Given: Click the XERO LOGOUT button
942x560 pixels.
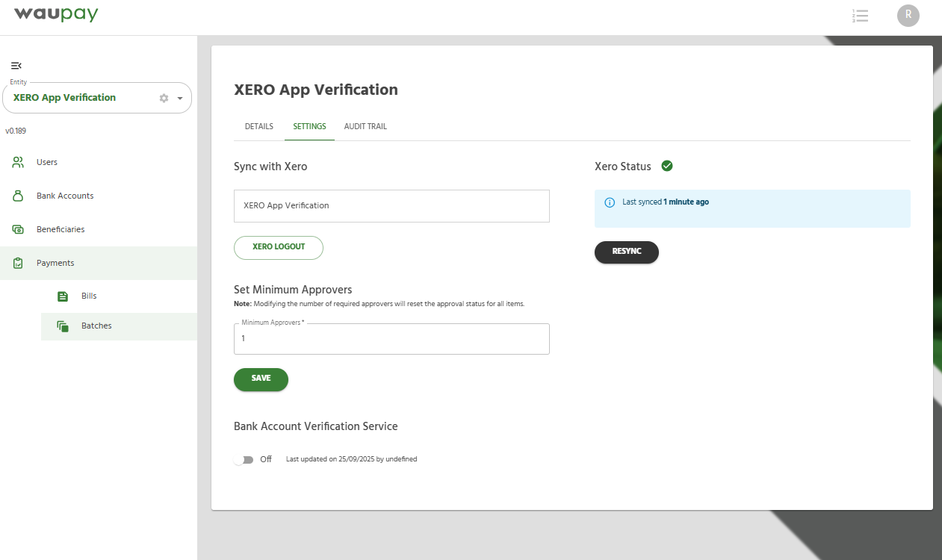Looking at the screenshot, I should coord(279,247).
